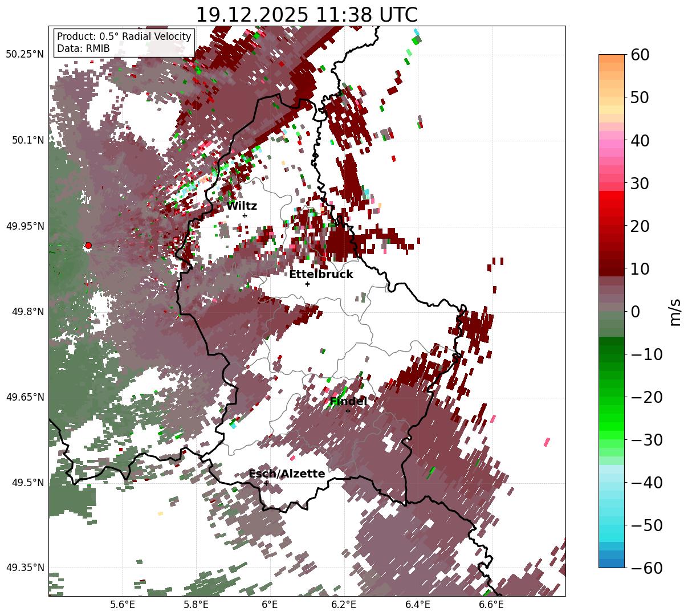Click the 5.8°E longitude label
The height and width of the screenshot is (616, 688).
click(x=196, y=605)
